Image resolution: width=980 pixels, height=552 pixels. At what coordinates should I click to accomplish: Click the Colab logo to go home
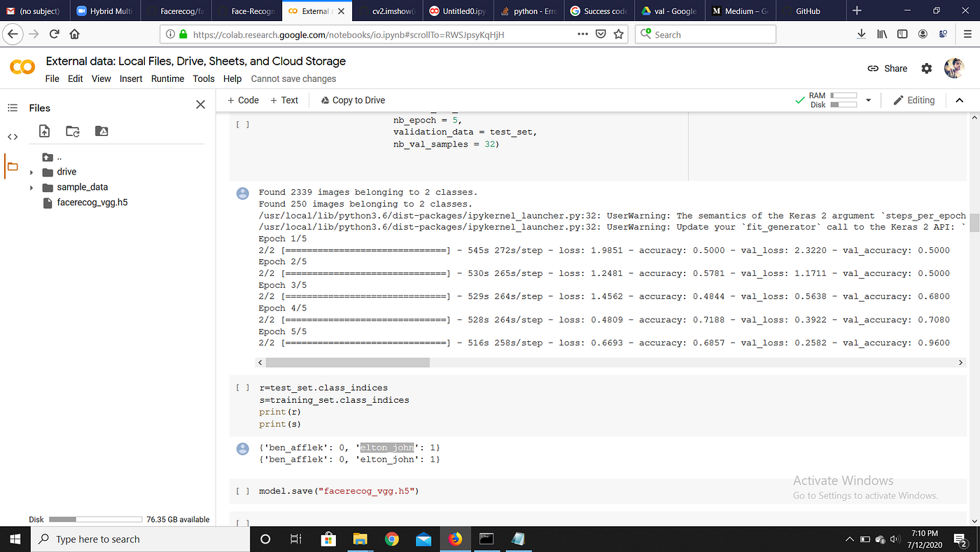click(22, 67)
